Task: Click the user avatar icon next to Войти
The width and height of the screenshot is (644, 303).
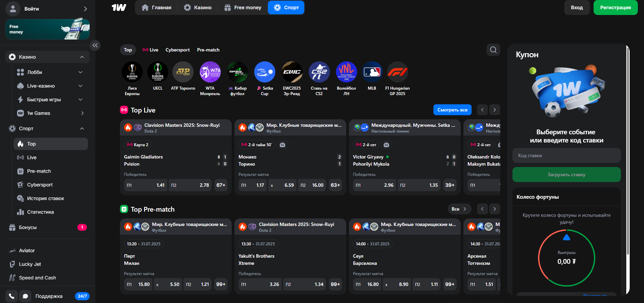Action: (13, 9)
